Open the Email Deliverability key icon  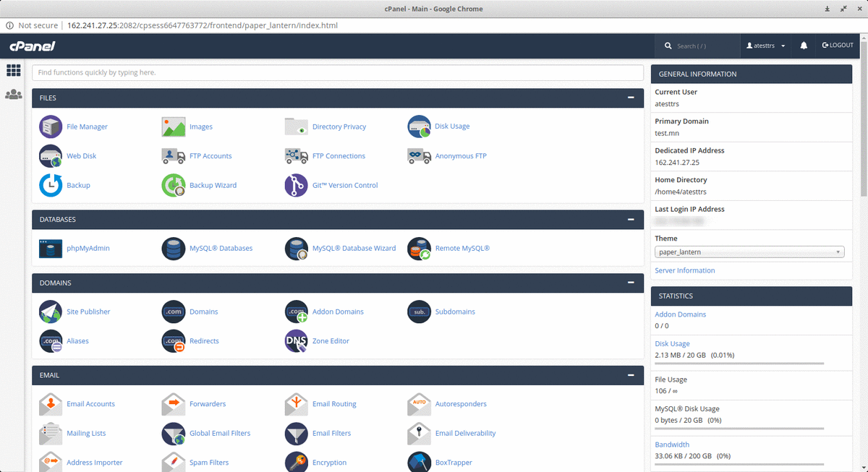pyautogui.click(x=420, y=434)
